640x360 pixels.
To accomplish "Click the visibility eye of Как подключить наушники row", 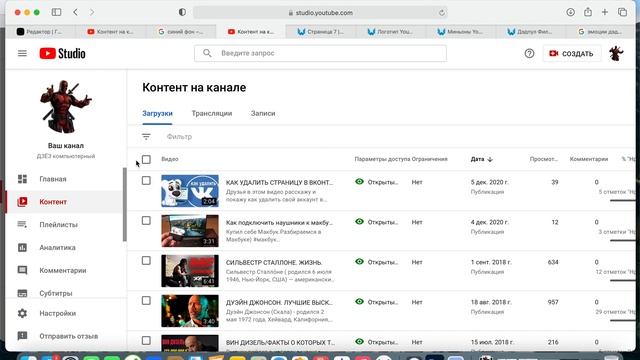I will (359, 222).
